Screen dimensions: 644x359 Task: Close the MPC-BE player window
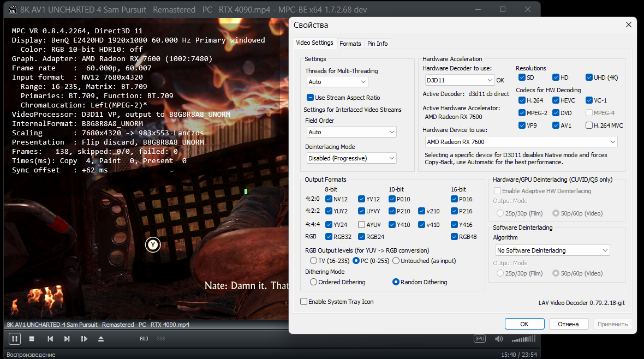(x=528, y=9)
